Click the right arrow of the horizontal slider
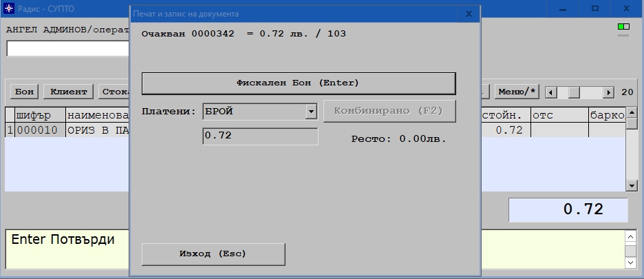644x279 pixels. pyautogui.click(x=608, y=92)
